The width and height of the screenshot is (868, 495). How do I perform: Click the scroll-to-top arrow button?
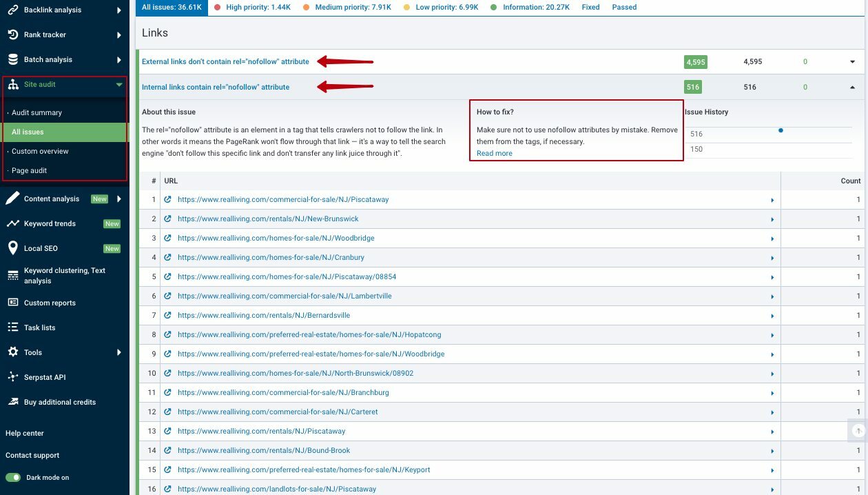(858, 430)
